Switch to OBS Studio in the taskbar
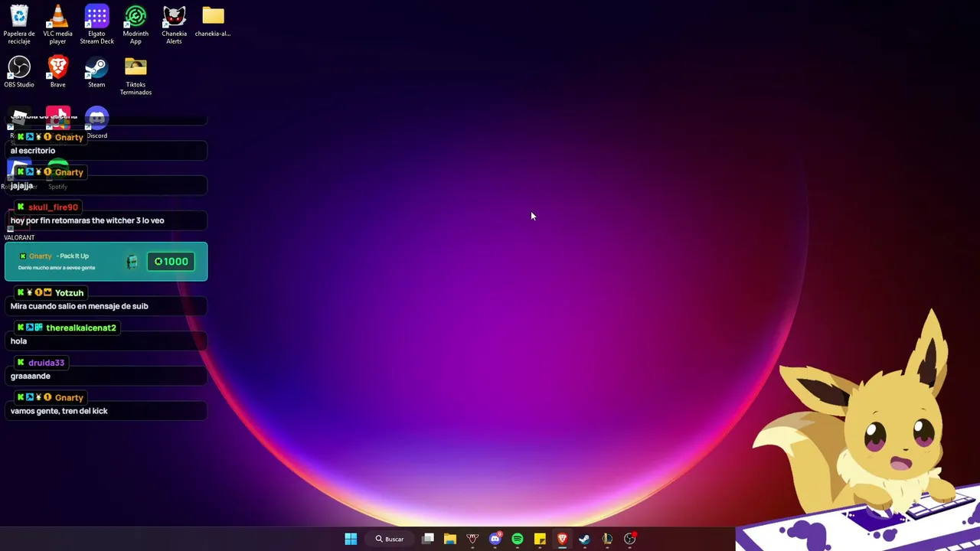 pos(629,539)
